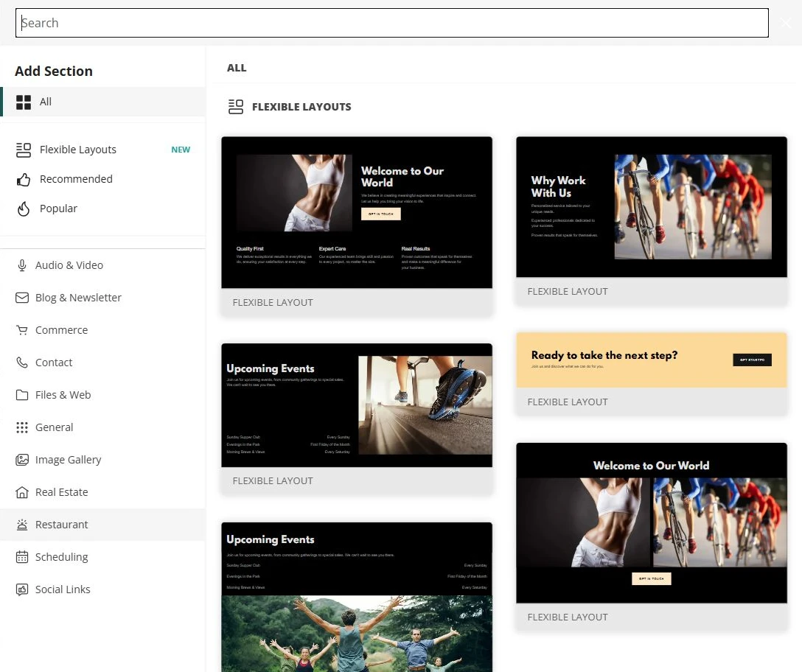Focus the Search input field
Image resolution: width=802 pixels, height=672 pixels.
(x=392, y=23)
